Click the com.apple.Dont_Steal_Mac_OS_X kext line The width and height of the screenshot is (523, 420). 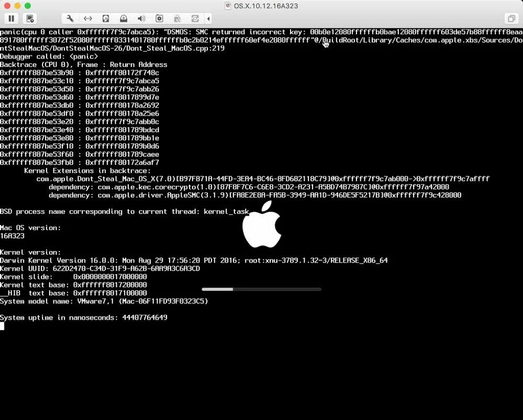[x=263, y=179]
